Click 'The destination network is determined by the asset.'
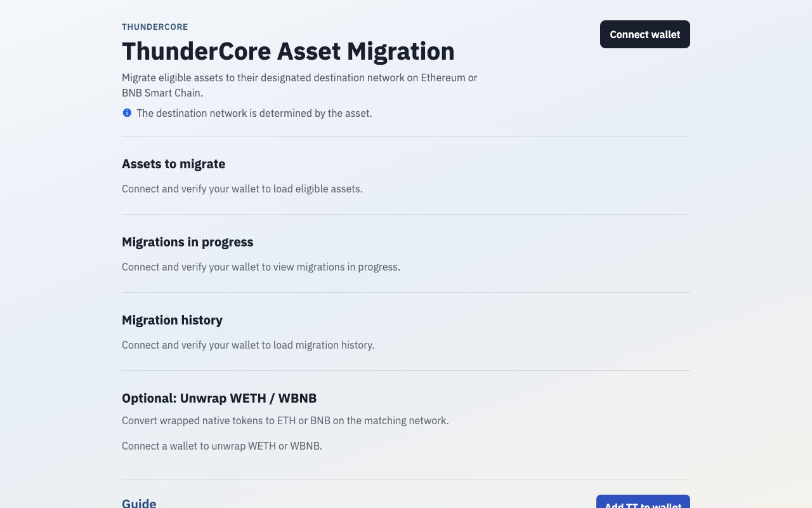The height and width of the screenshot is (508, 812). coord(254,113)
